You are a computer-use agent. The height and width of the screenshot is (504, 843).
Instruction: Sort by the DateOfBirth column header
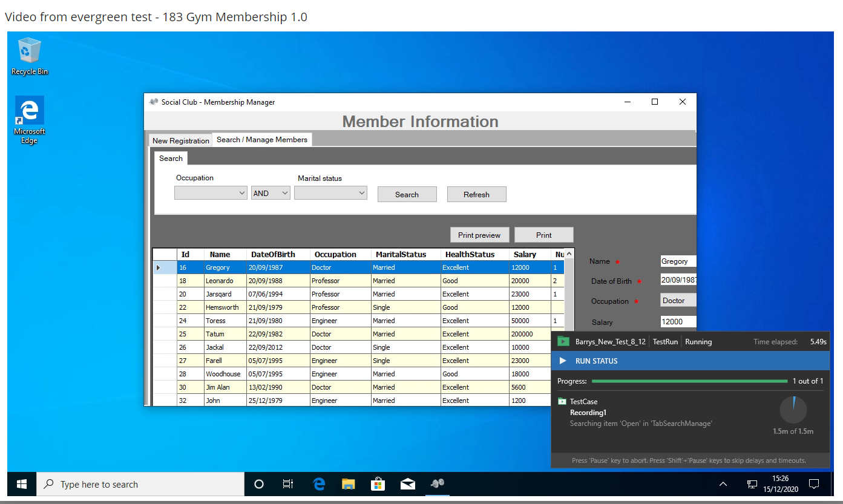pos(278,254)
